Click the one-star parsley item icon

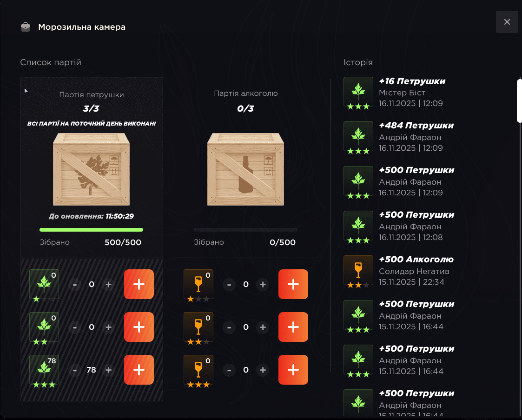pos(44,284)
